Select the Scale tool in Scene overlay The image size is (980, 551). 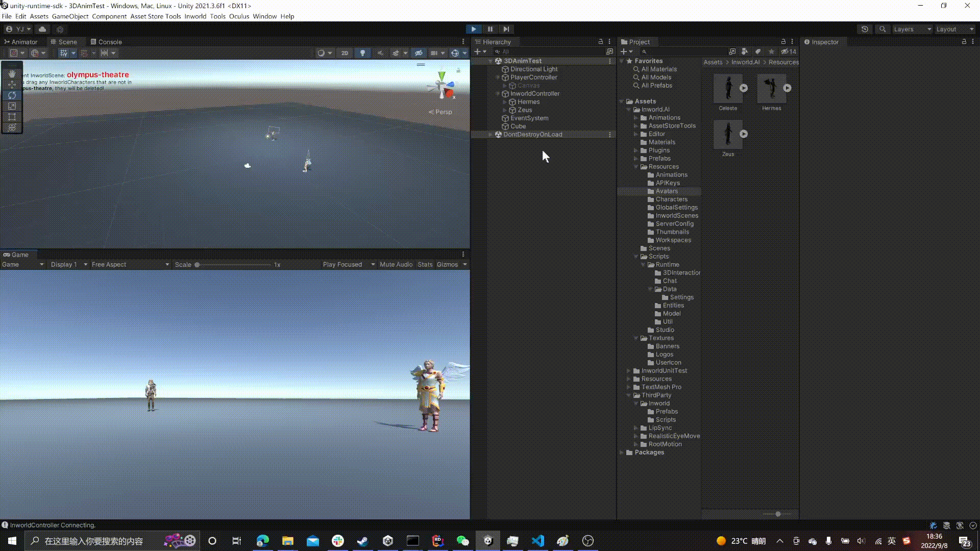12,106
